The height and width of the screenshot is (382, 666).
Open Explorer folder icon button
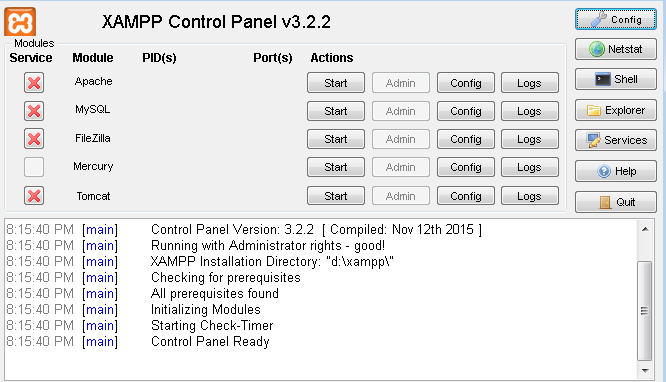tap(615, 110)
